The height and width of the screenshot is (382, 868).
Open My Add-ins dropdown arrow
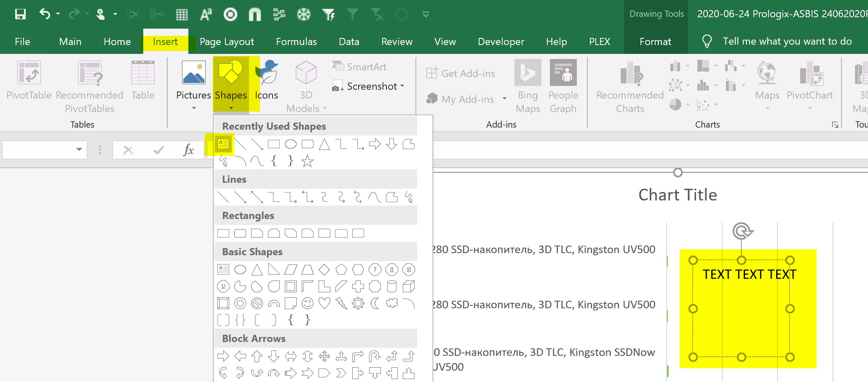click(504, 99)
